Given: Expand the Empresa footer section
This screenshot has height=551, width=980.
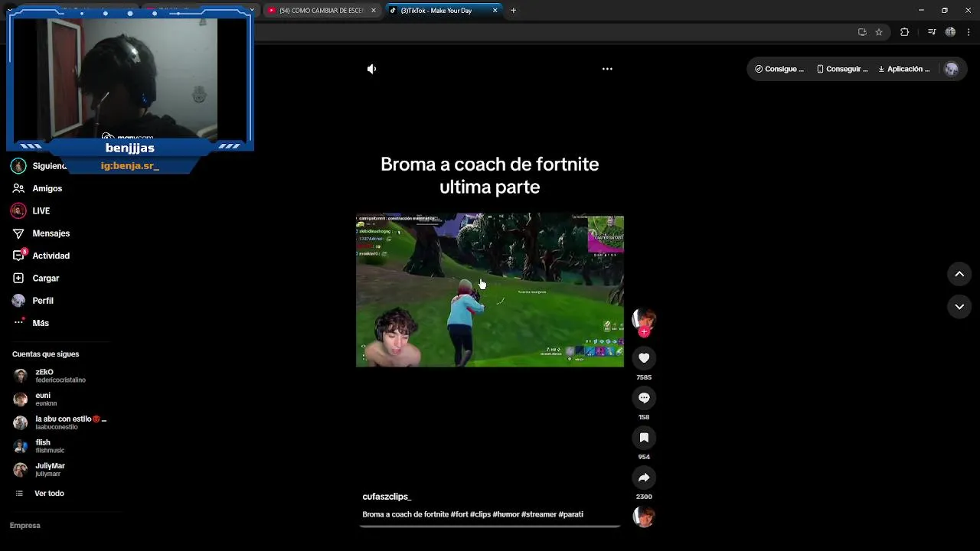Looking at the screenshot, I should [25, 526].
